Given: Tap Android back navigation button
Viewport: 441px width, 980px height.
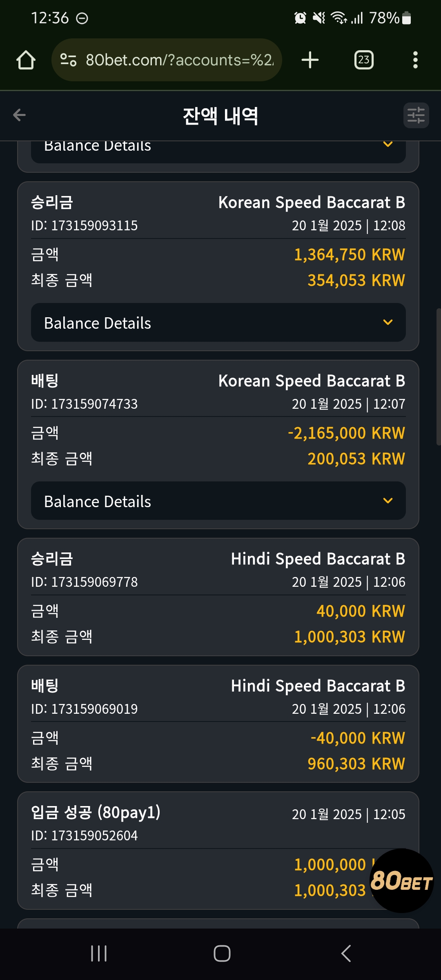Looking at the screenshot, I should 346,953.
